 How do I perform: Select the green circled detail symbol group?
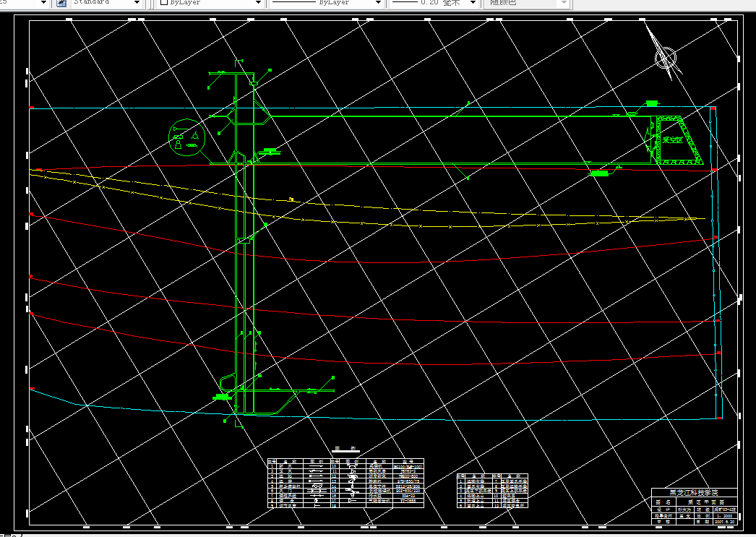tap(187, 137)
